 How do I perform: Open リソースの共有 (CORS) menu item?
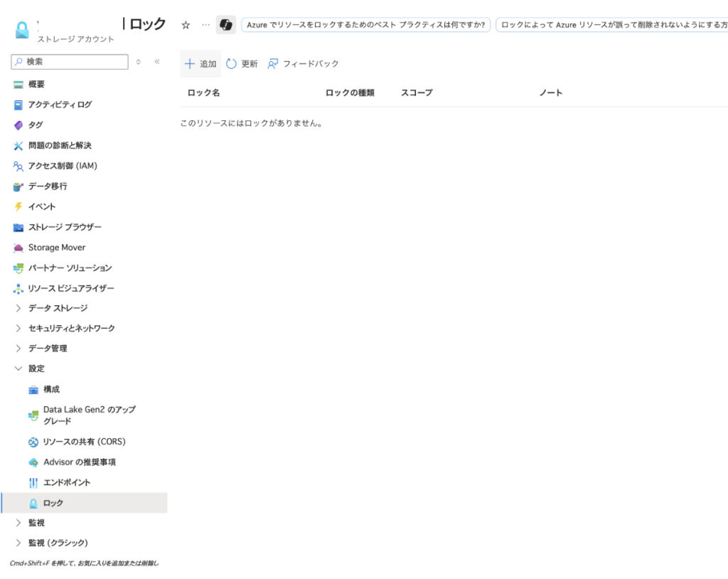[x=84, y=442]
